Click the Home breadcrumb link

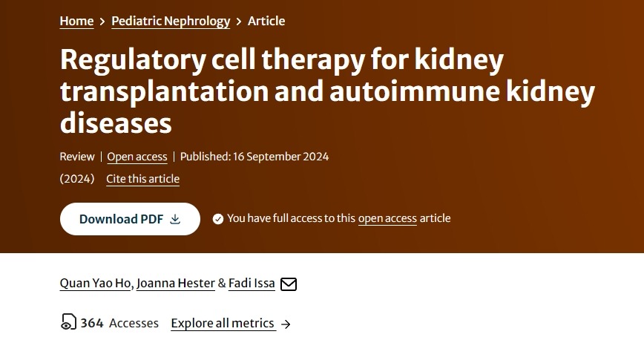point(76,21)
